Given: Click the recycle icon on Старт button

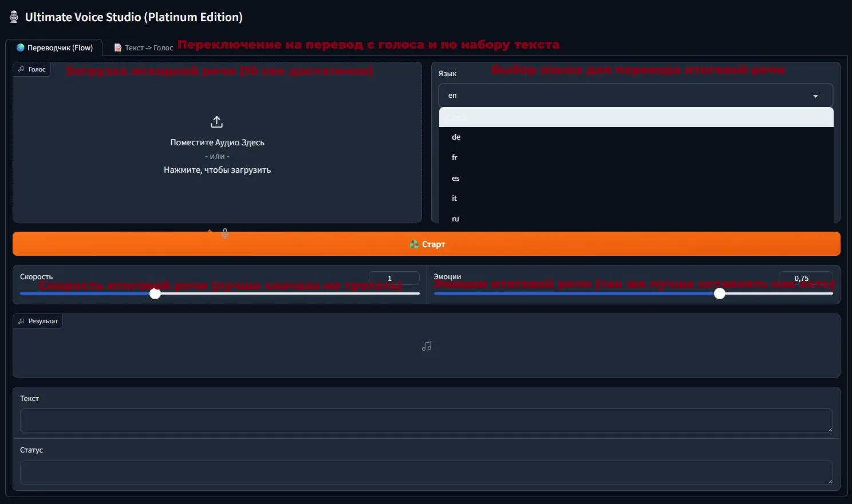Looking at the screenshot, I should pyautogui.click(x=414, y=244).
